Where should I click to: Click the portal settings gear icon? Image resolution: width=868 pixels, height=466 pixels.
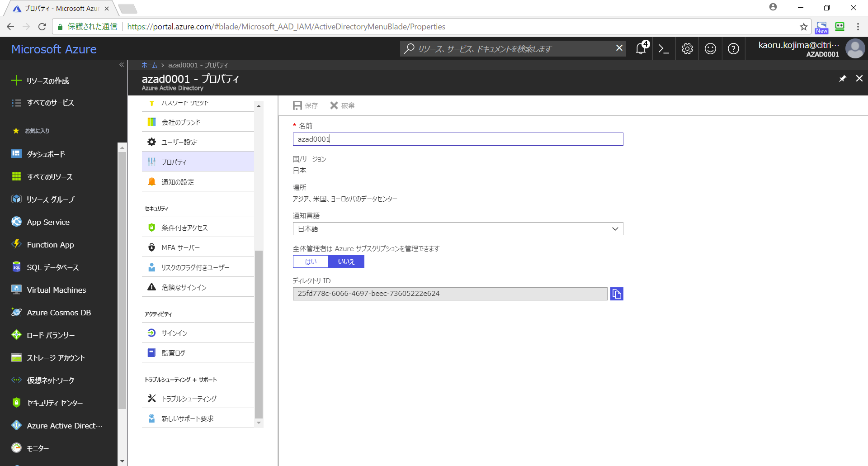tap(687, 49)
